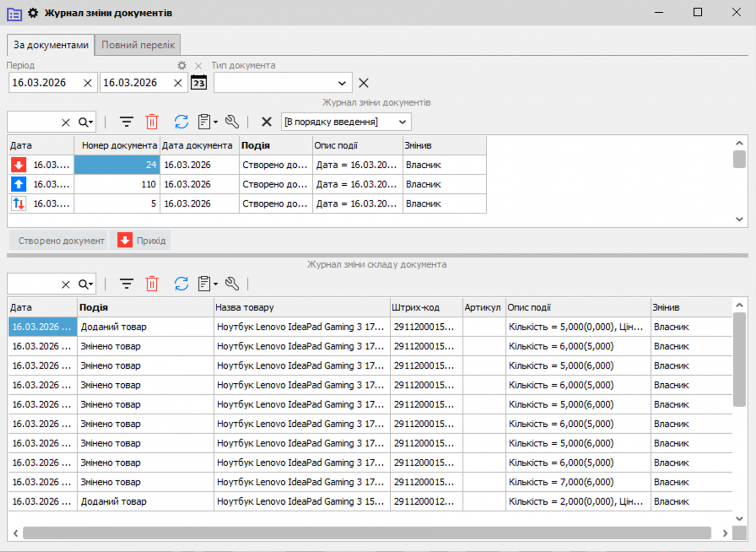The width and height of the screenshot is (756, 552).
Task: Refresh the document change journal list
Action: [181, 122]
